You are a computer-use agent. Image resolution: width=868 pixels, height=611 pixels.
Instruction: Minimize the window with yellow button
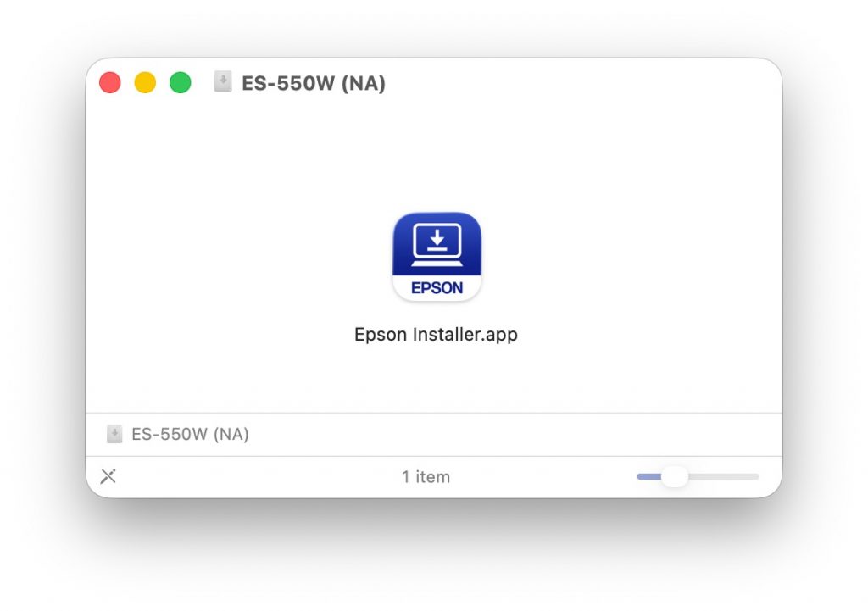coord(145,82)
